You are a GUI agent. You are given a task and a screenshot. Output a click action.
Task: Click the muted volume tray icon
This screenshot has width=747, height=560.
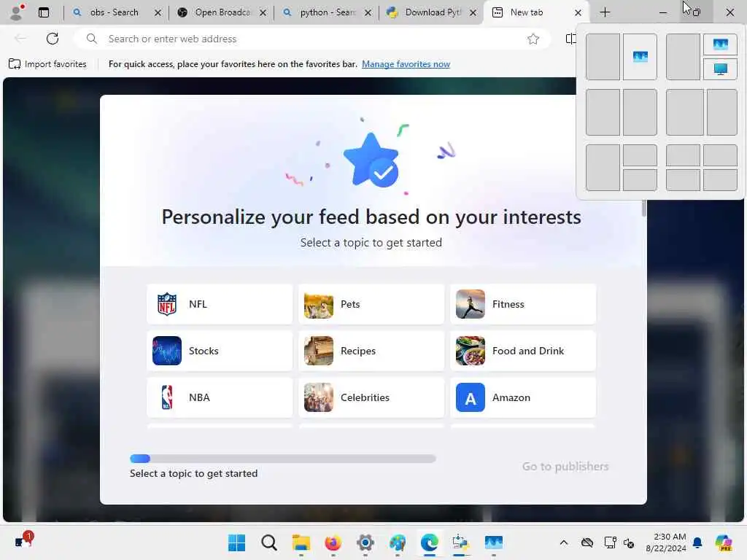tap(629, 542)
